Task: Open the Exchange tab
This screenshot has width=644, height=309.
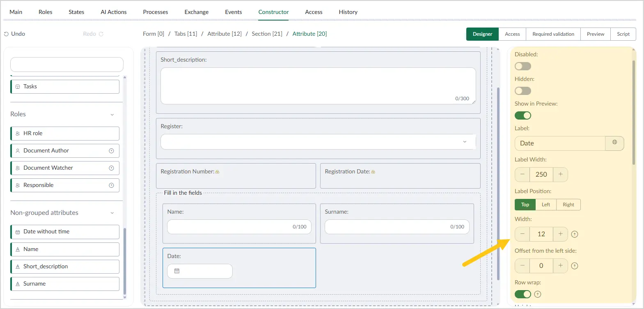Action: 197,12
